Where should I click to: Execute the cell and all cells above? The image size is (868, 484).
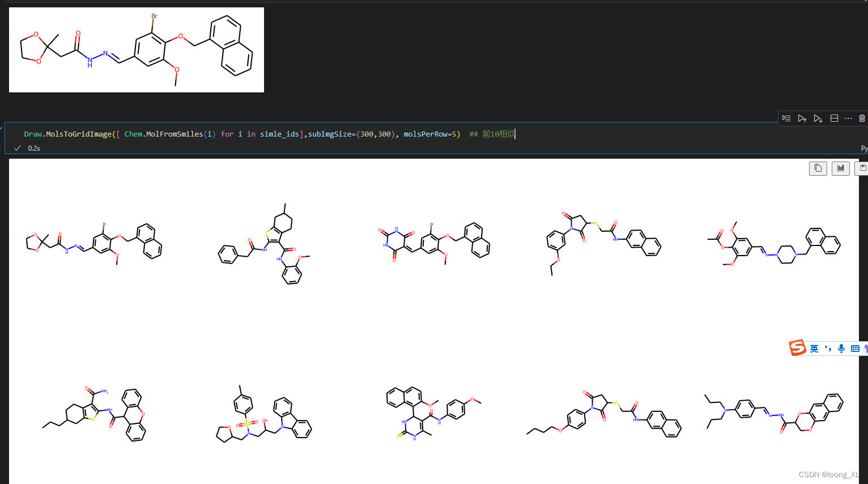click(802, 118)
